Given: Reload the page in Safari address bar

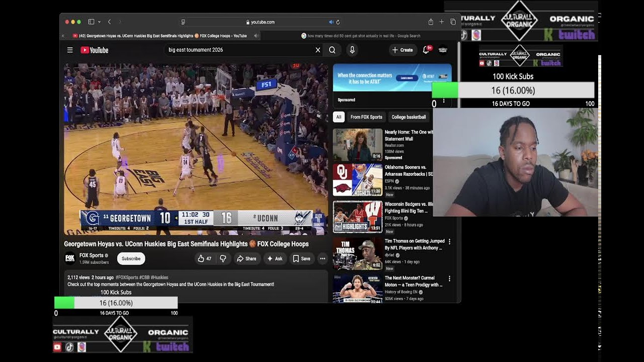Looking at the screenshot, I should (x=338, y=22).
